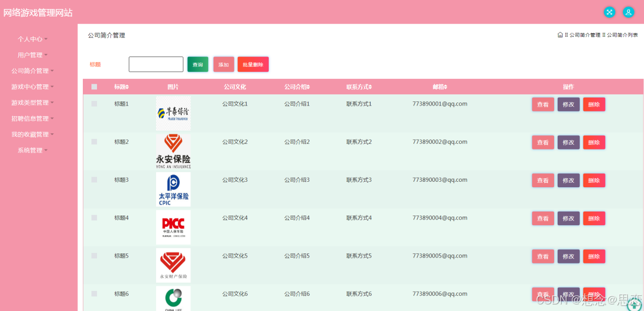The width and height of the screenshot is (644, 311).
Task: Click the 批量删除 batch delete button
Action: pyautogui.click(x=253, y=64)
